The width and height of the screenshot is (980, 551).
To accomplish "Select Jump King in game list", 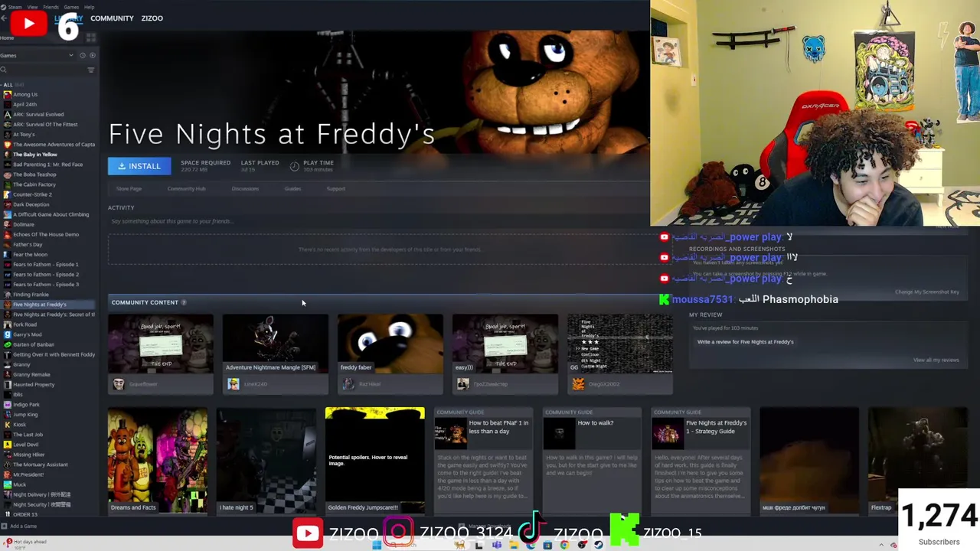I will (25, 414).
